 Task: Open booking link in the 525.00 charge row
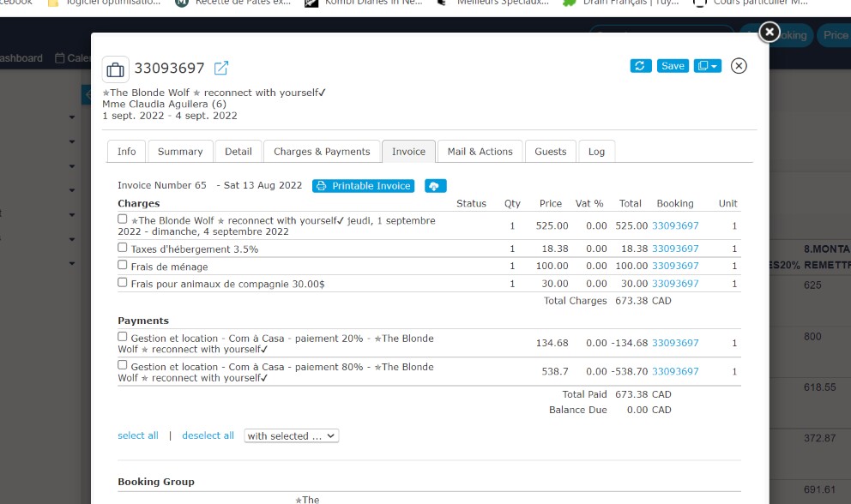[x=675, y=225]
